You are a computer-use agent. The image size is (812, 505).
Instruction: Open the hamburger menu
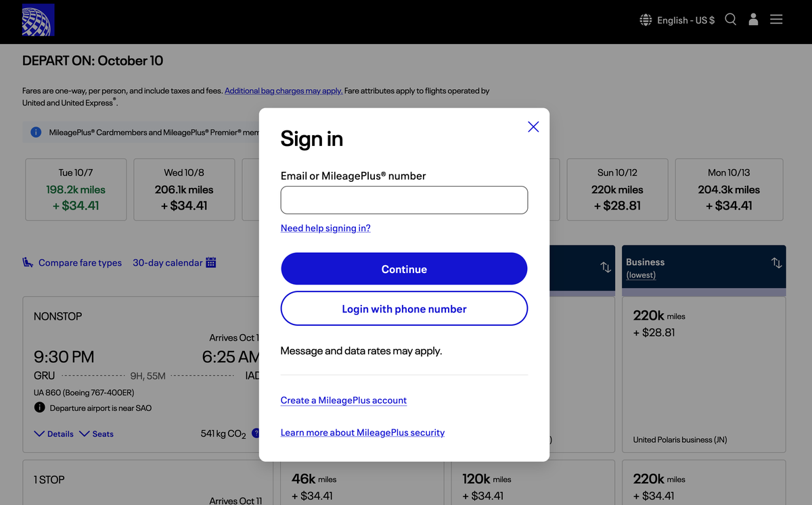(776, 20)
